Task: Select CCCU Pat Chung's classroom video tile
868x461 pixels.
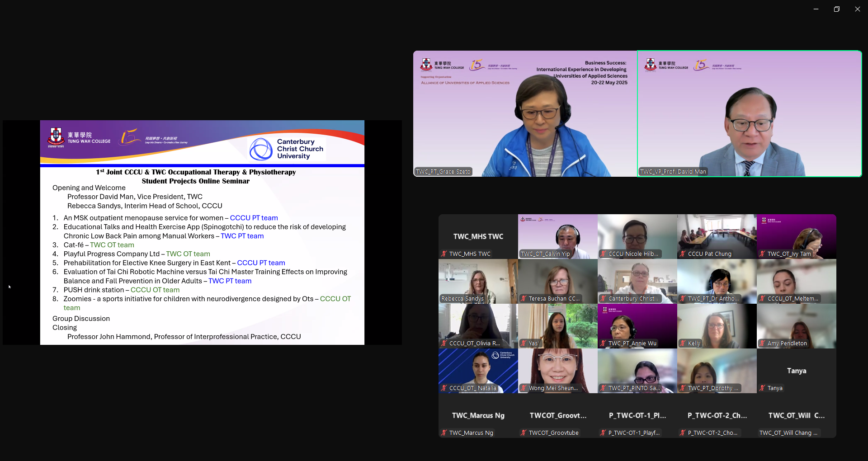Action: [717, 236]
